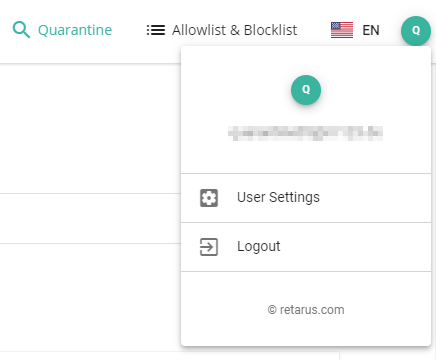The width and height of the screenshot is (436, 360).
Task: Click the Quarantine magnifier icon
Action: 21,30
